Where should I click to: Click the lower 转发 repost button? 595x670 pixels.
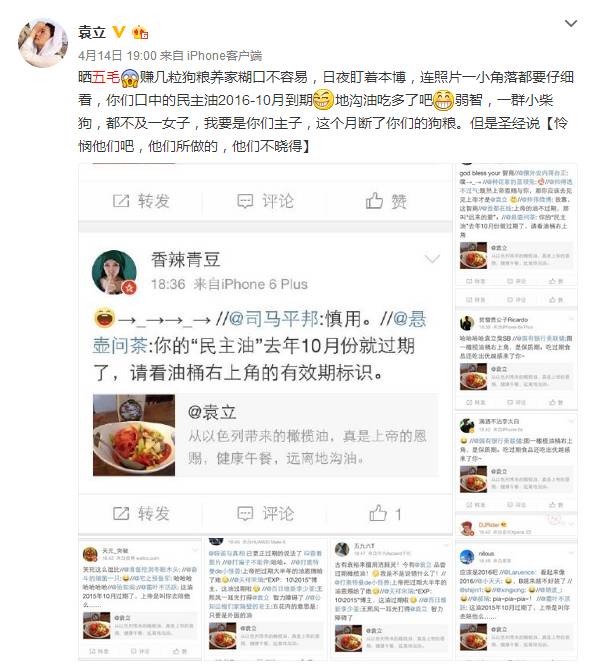click(x=141, y=514)
